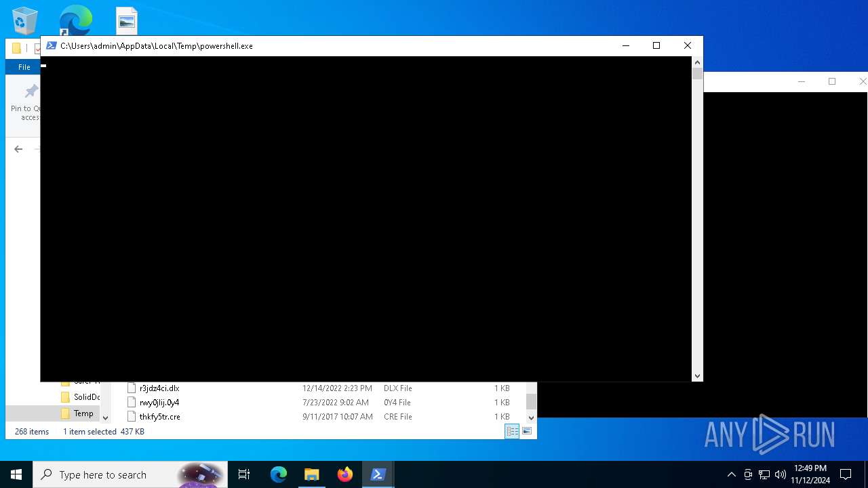Viewport: 868px width, 488px height.
Task: Open the Windows Start menu
Action: (16, 474)
